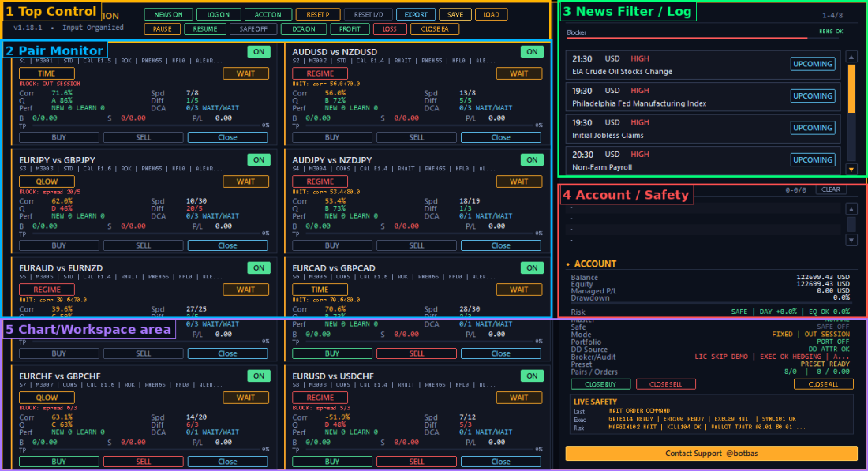Click the log panel scrollbar thumb

852,224
